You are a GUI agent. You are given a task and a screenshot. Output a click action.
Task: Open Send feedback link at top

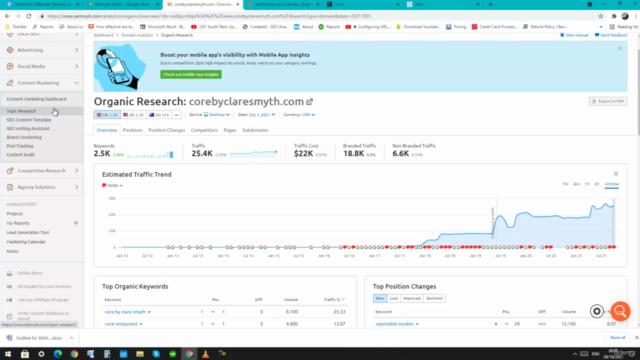[611, 35]
